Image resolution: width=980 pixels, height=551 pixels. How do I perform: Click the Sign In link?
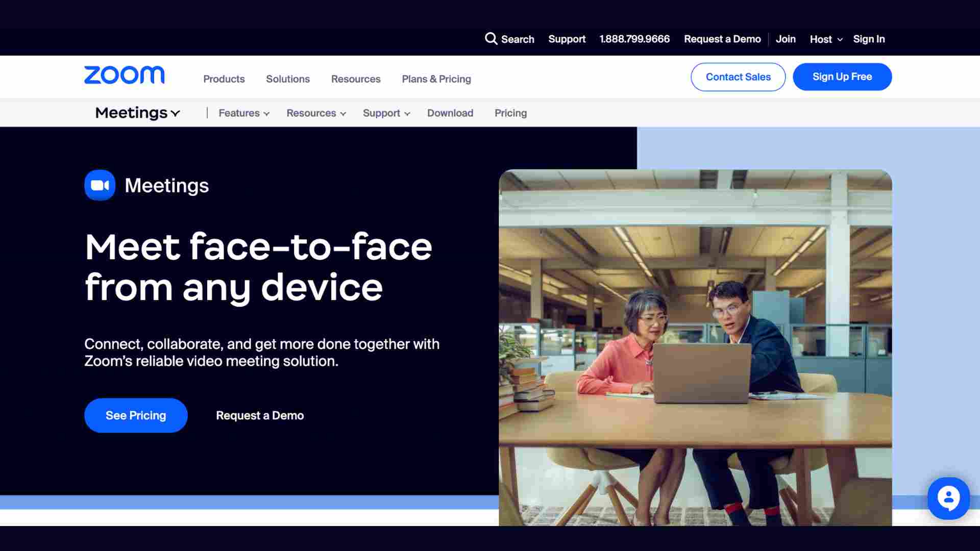tap(869, 39)
